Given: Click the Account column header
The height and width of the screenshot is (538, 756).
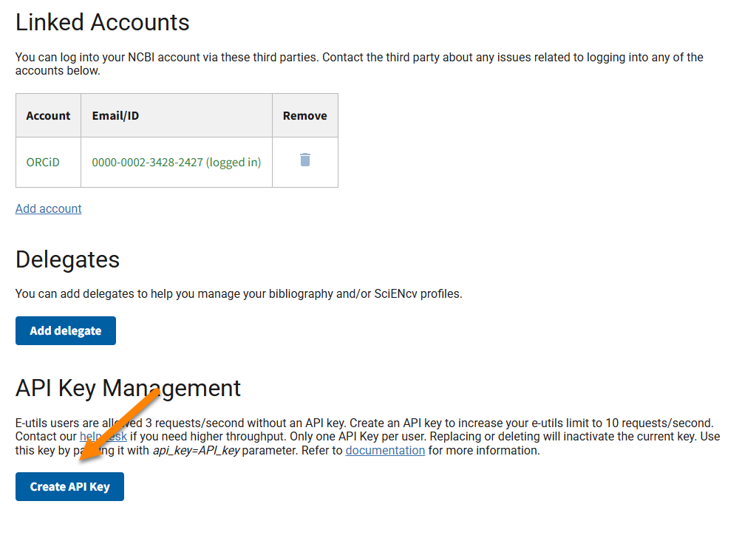Looking at the screenshot, I should coord(48,115).
